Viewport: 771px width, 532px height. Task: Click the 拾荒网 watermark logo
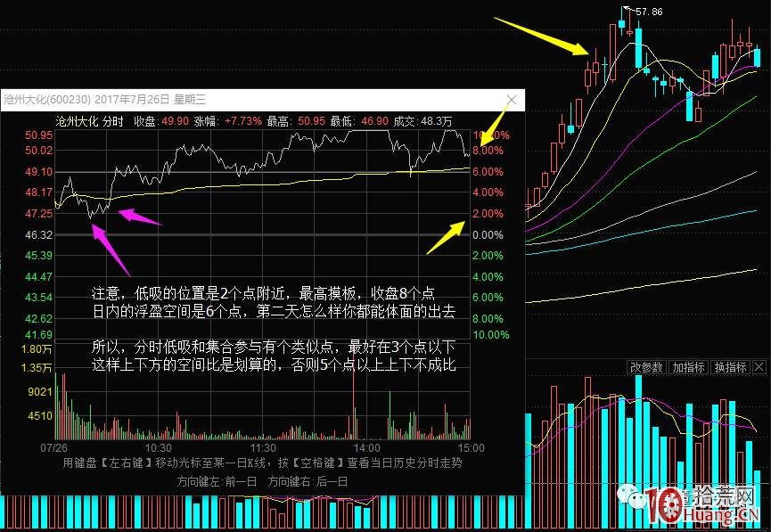[723, 497]
